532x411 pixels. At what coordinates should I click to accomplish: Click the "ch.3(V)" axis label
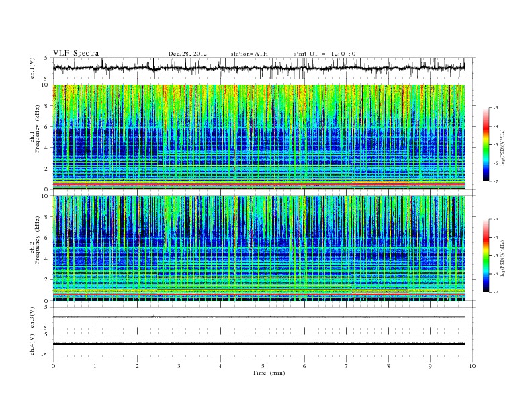coord(32,318)
